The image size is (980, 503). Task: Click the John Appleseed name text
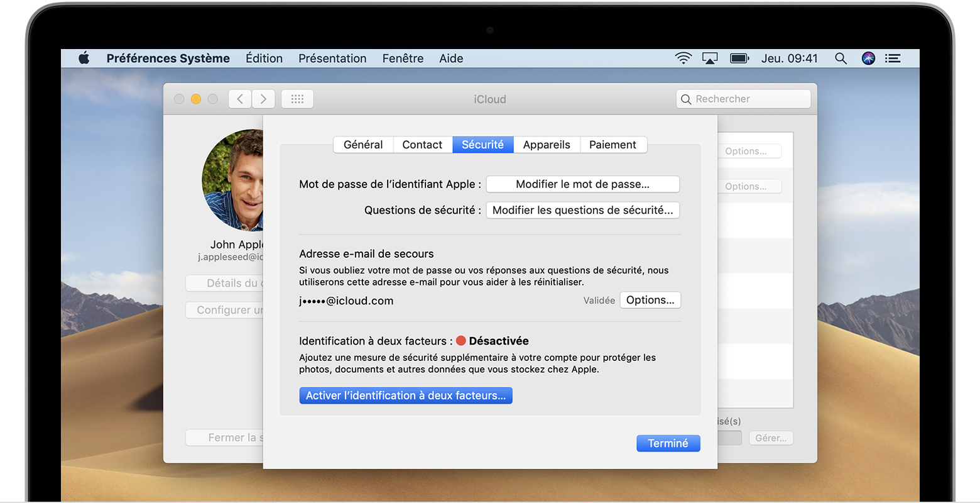(x=237, y=245)
